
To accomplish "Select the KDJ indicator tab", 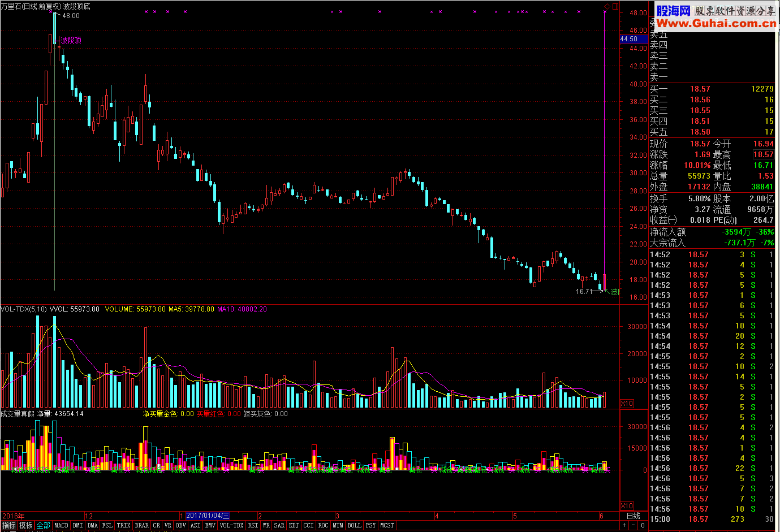I will [x=294, y=525].
